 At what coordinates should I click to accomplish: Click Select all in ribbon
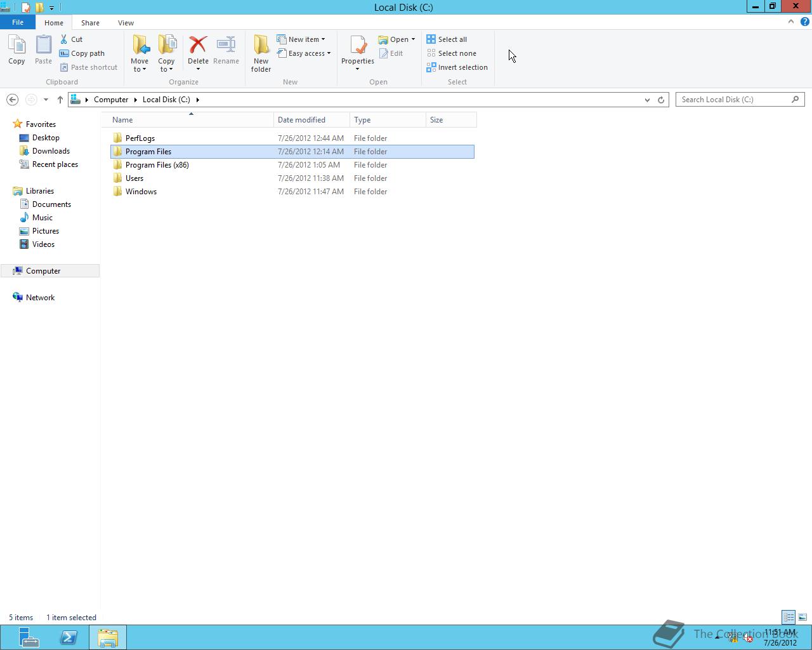(447, 39)
